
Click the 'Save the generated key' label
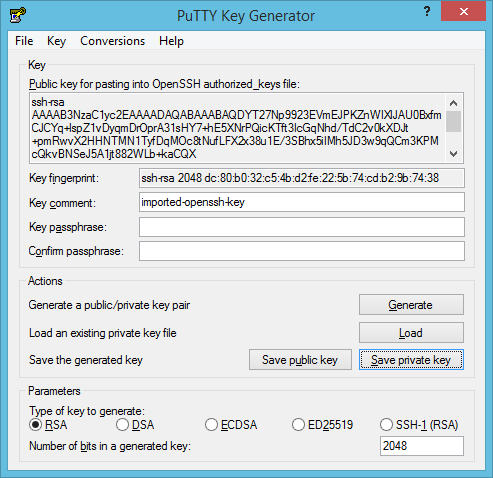[86, 360]
